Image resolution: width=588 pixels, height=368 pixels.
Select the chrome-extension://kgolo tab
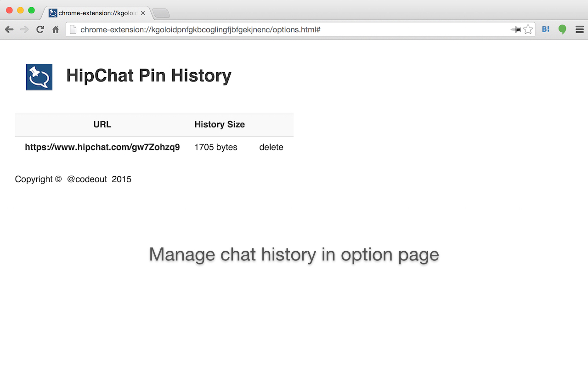[97, 13]
